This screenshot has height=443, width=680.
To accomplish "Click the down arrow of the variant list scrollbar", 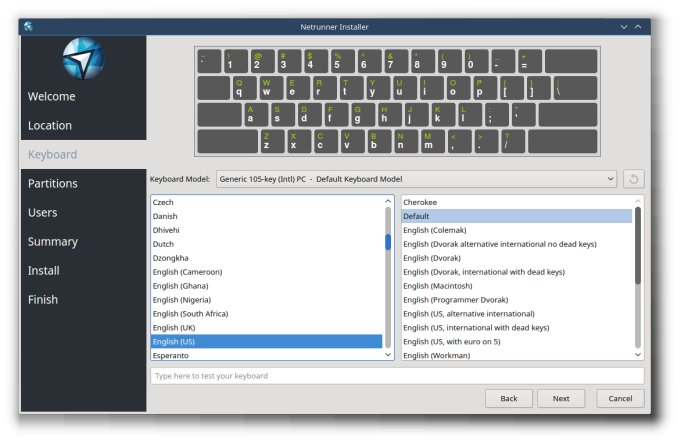I will [x=638, y=355].
